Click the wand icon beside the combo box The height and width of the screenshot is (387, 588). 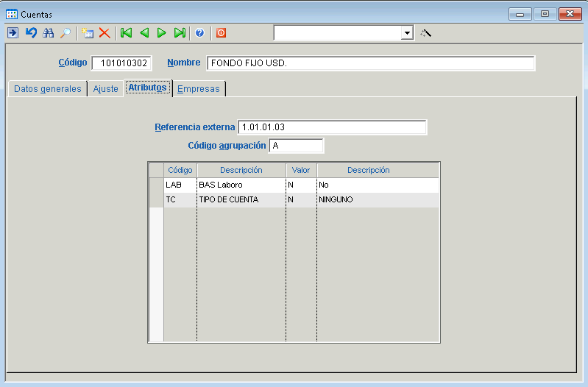tap(425, 33)
